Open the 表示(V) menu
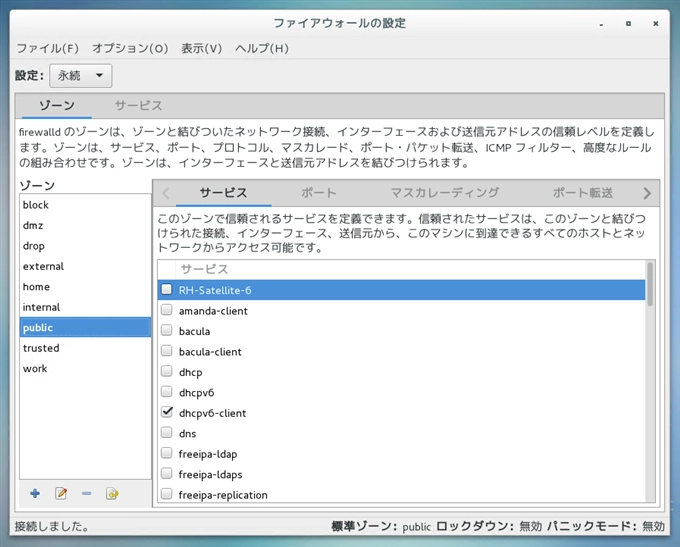 (202, 48)
